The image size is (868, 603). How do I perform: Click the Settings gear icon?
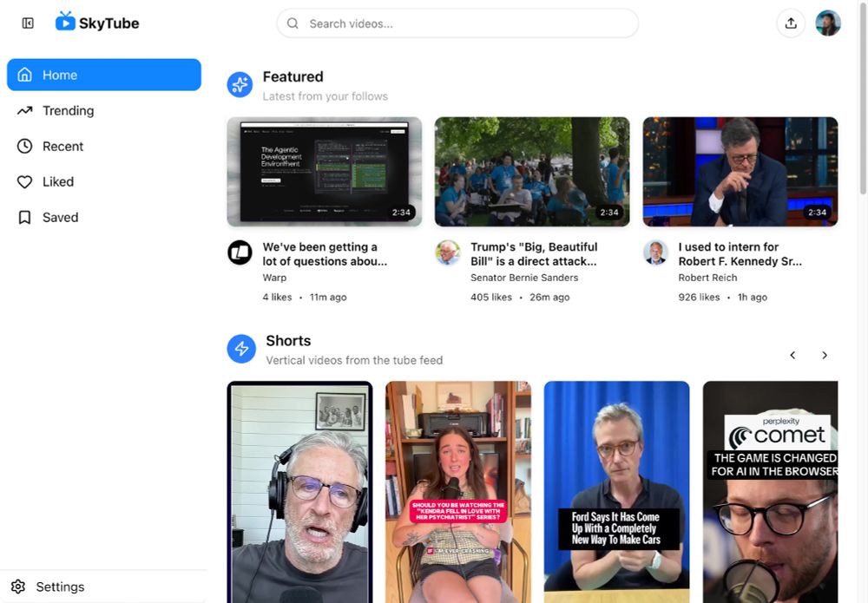tap(18, 587)
